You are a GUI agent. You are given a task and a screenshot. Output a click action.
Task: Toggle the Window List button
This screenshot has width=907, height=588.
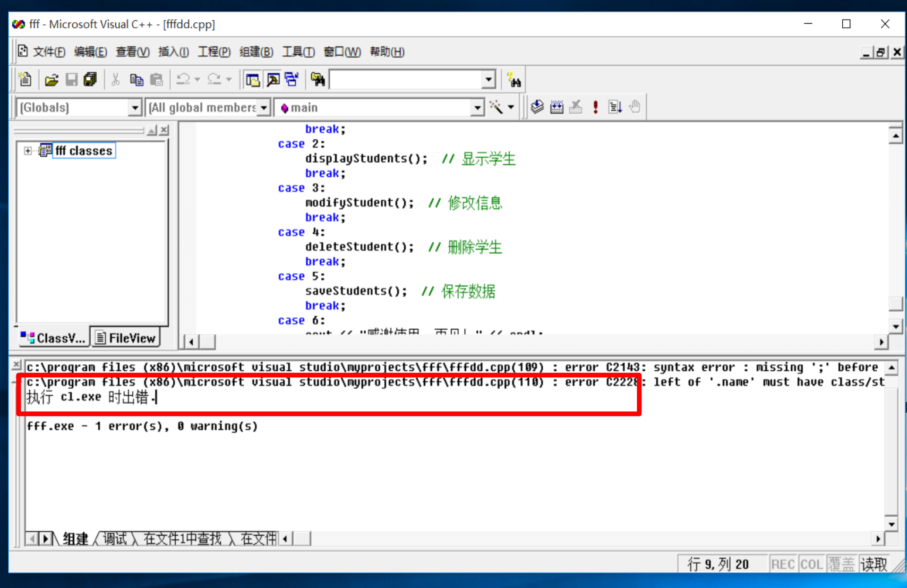click(291, 80)
